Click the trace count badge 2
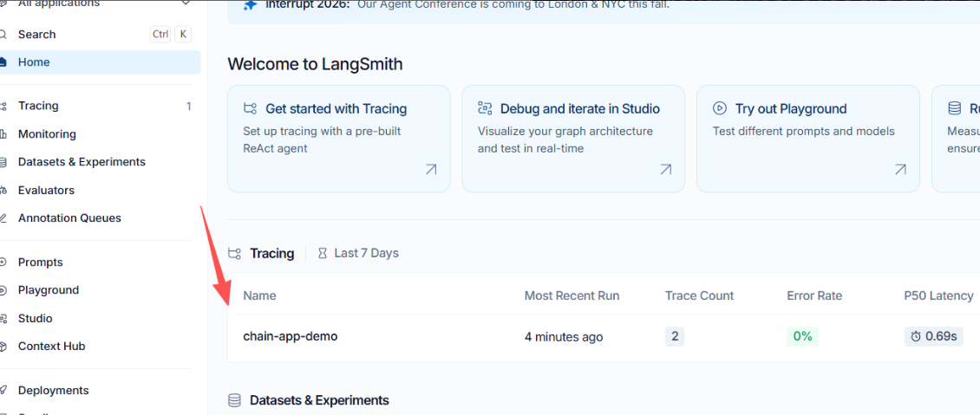The width and height of the screenshot is (980, 415). tap(675, 337)
